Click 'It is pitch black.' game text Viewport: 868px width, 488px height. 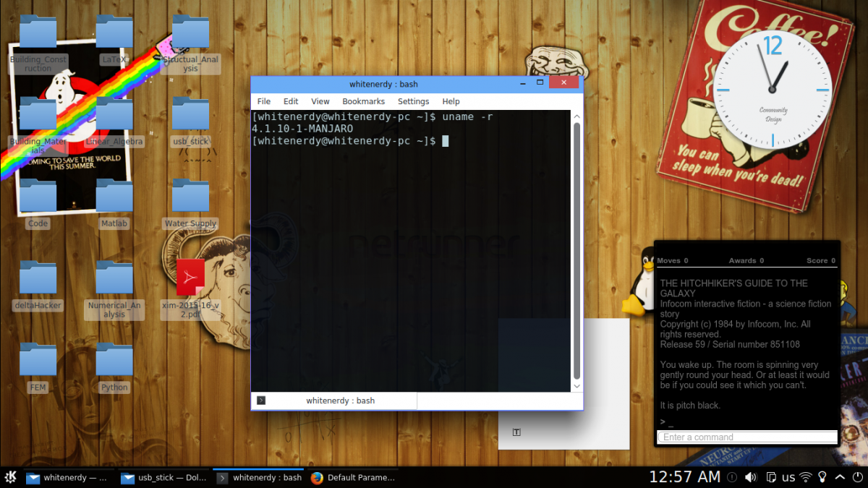click(690, 406)
